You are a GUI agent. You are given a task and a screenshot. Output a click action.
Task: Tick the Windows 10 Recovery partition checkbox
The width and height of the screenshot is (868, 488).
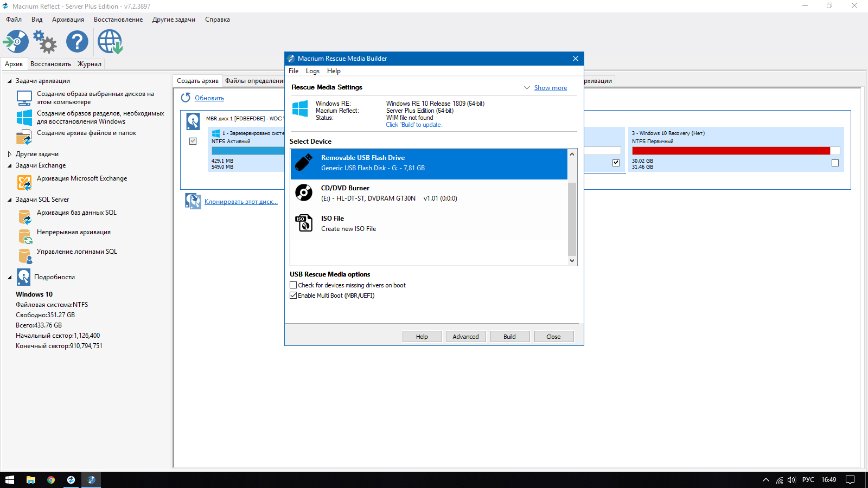(835, 163)
